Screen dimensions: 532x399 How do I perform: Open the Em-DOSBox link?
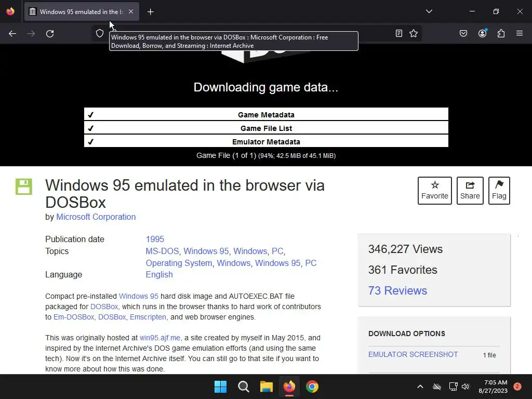click(x=74, y=317)
